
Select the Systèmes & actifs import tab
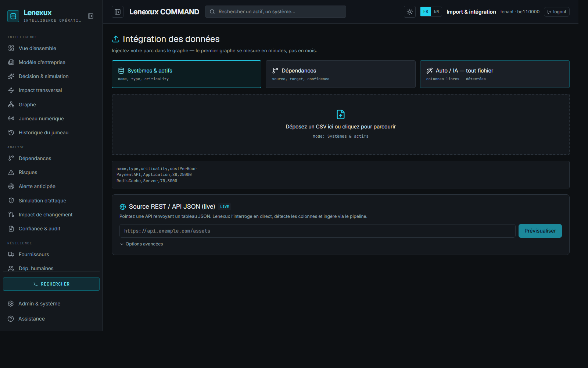coord(186,74)
